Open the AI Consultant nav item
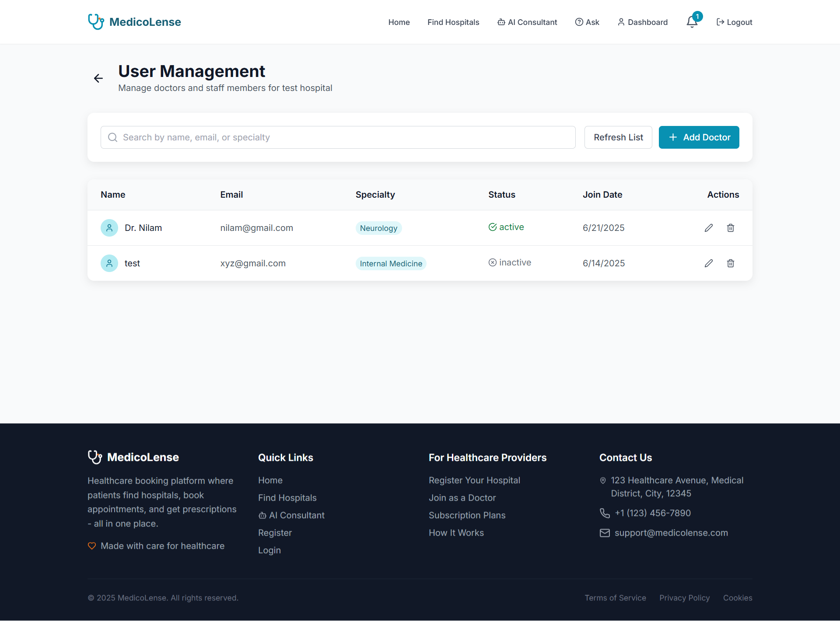Screen dimensions: 840x621 [x=527, y=22]
